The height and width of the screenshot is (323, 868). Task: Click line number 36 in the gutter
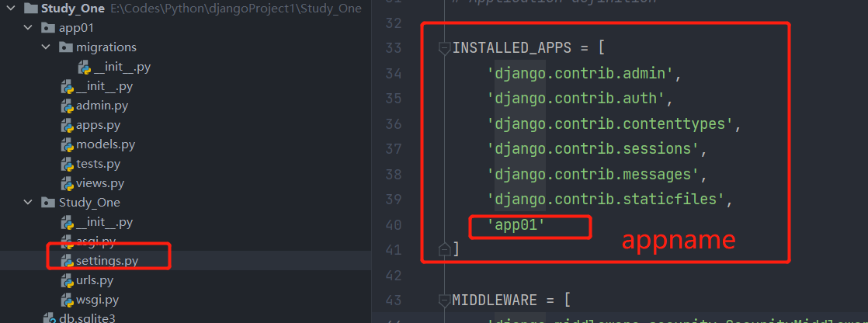click(393, 123)
